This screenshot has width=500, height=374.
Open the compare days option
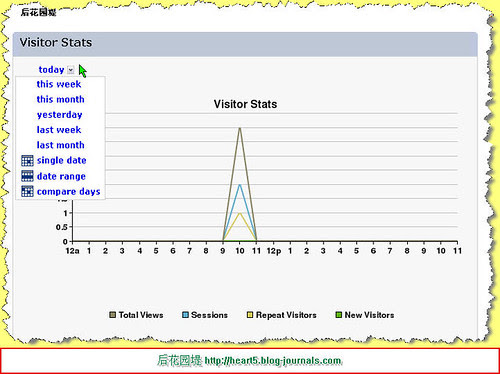(69, 192)
